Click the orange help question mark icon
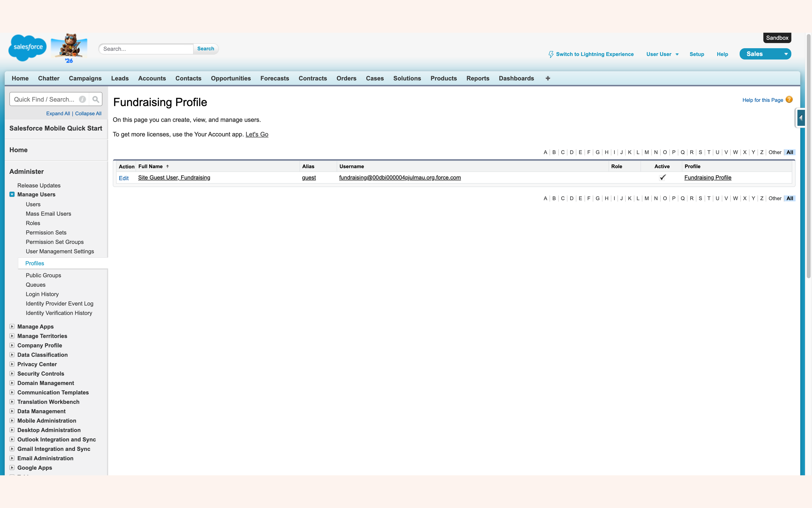The image size is (812, 508). 789,99
